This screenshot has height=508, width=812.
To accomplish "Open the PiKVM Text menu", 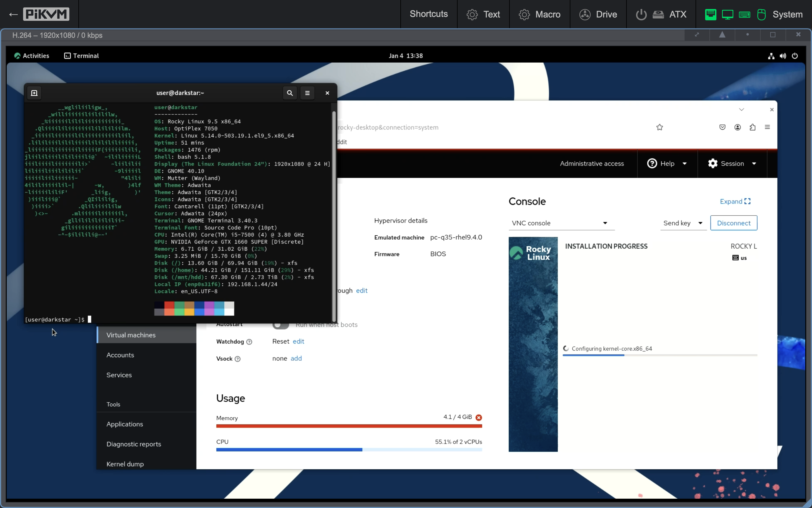I will coord(483,14).
